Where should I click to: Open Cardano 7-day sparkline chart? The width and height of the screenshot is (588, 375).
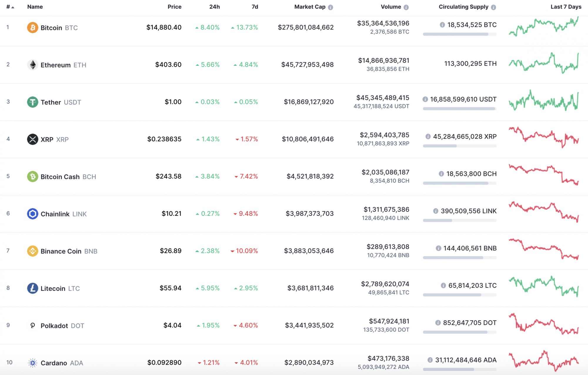(x=544, y=361)
